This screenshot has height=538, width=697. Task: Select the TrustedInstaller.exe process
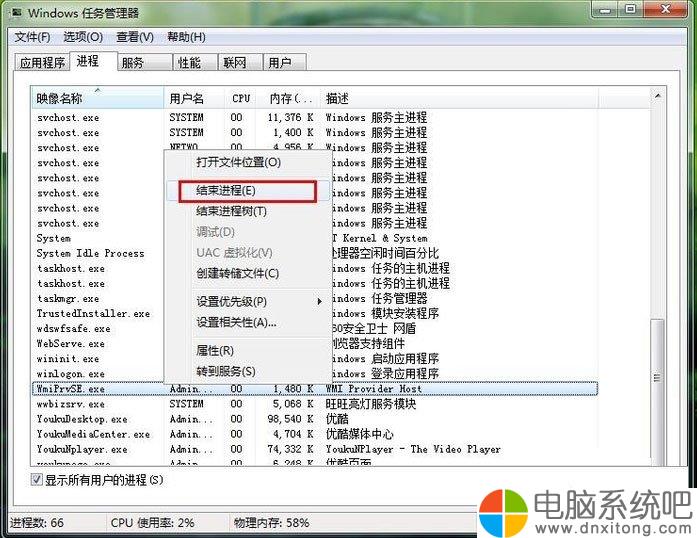93,313
